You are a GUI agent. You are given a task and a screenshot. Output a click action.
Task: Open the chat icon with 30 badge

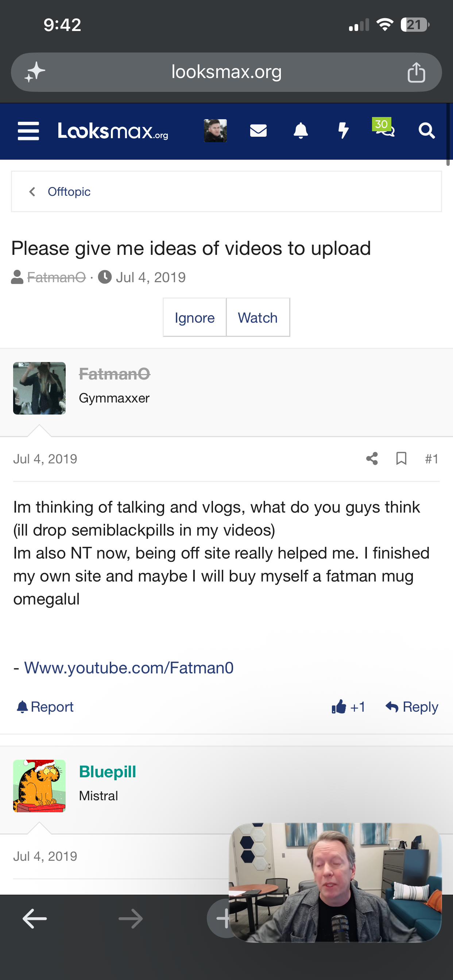click(384, 128)
